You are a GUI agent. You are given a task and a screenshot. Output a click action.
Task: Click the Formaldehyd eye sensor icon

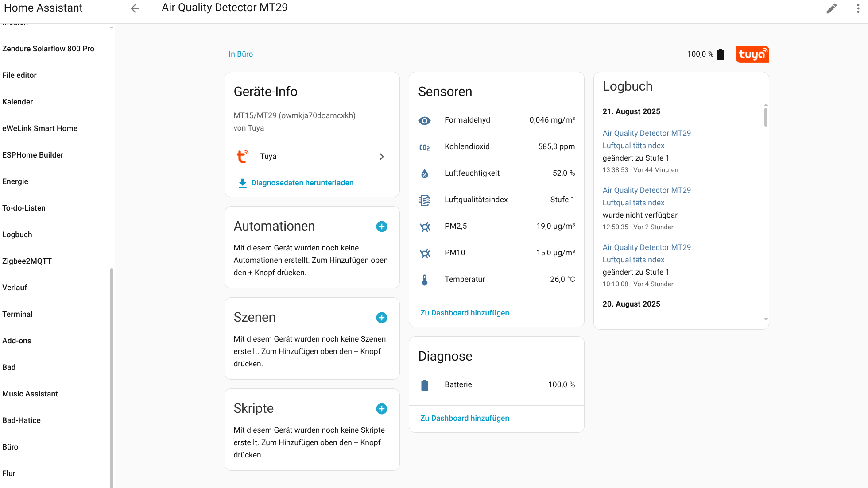(x=424, y=120)
